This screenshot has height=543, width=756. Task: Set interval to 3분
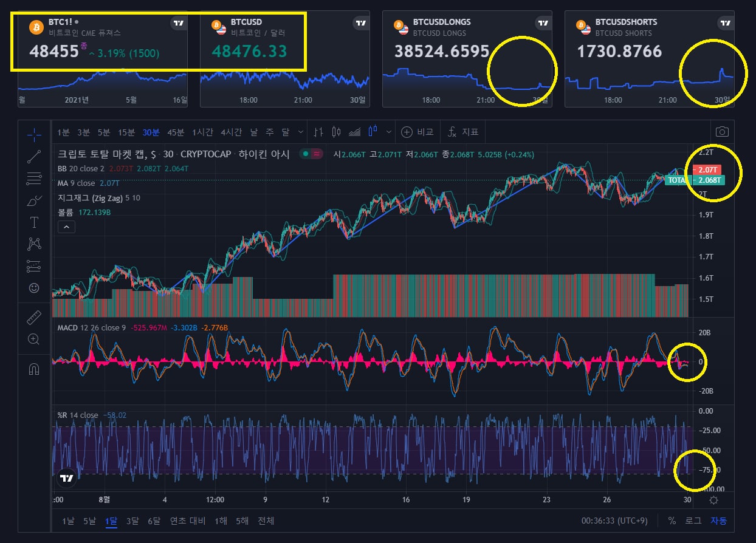(x=84, y=132)
